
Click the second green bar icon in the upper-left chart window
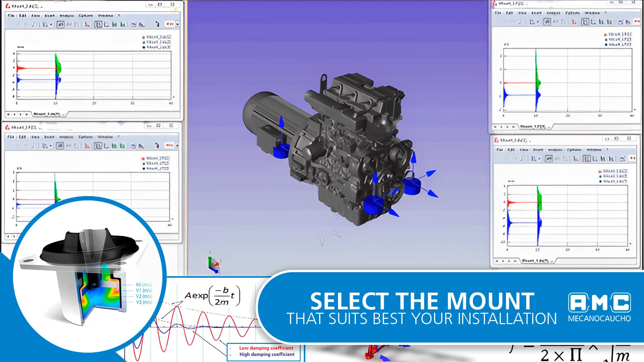click(123, 24)
